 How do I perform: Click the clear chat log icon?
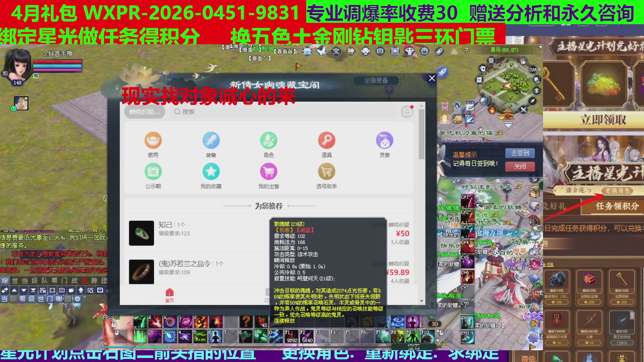click(43, 290)
